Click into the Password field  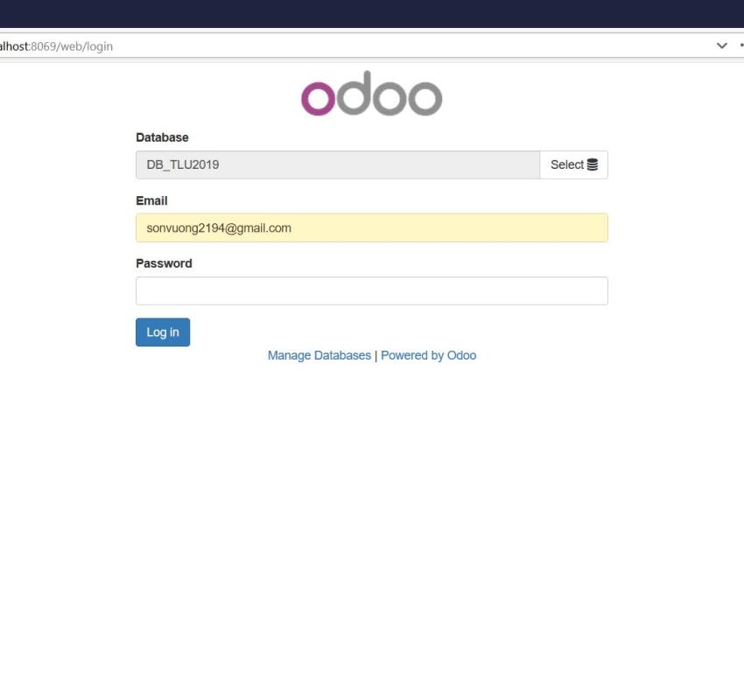[371, 290]
